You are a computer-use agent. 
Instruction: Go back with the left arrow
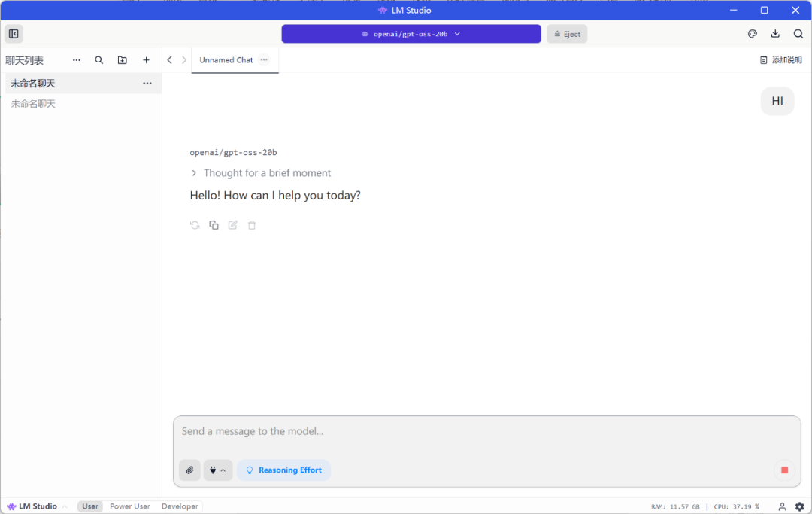pyautogui.click(x=169, y=60)
